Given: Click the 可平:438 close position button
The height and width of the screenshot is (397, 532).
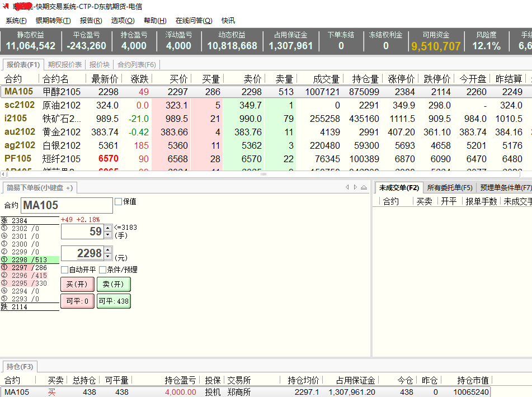Looking at the screenshot, I should pyautogui.click(x=114, y=301).
